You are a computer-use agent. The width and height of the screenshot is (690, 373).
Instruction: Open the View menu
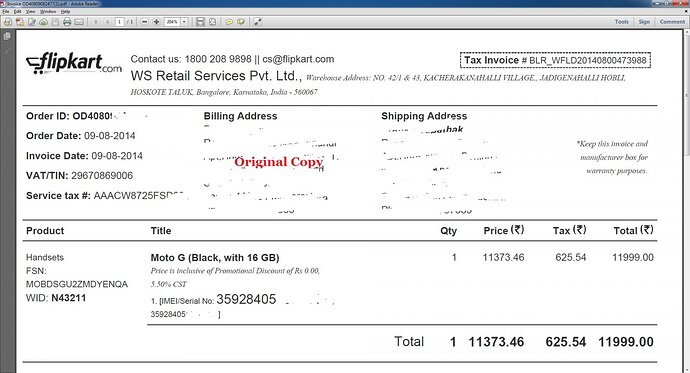click(31, 11)
